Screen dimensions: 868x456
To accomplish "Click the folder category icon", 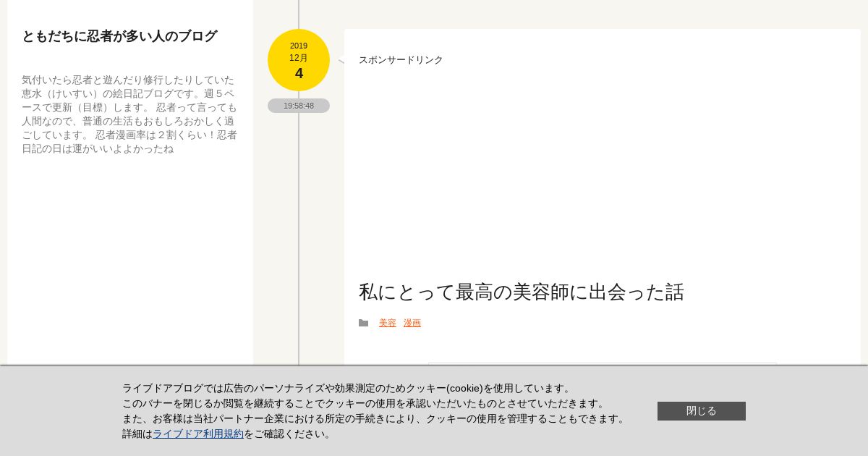I will click(364, 324).
